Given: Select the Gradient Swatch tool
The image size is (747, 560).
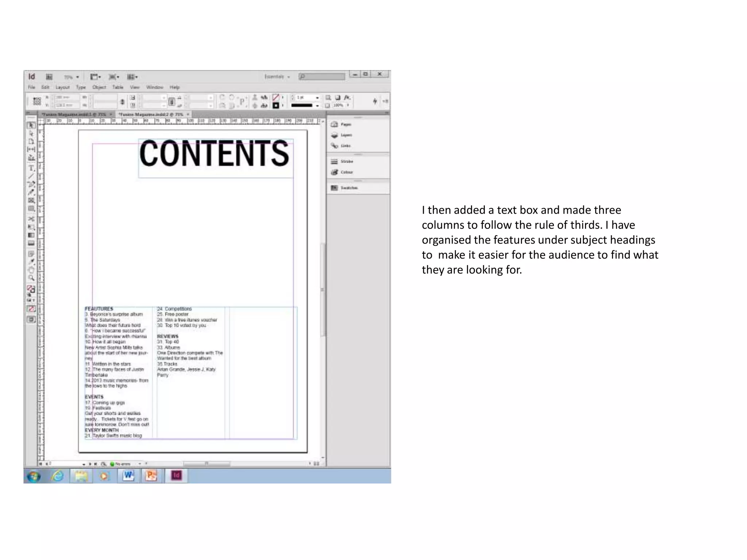Looking at the screenshot, I should click(x=31, y=235).
